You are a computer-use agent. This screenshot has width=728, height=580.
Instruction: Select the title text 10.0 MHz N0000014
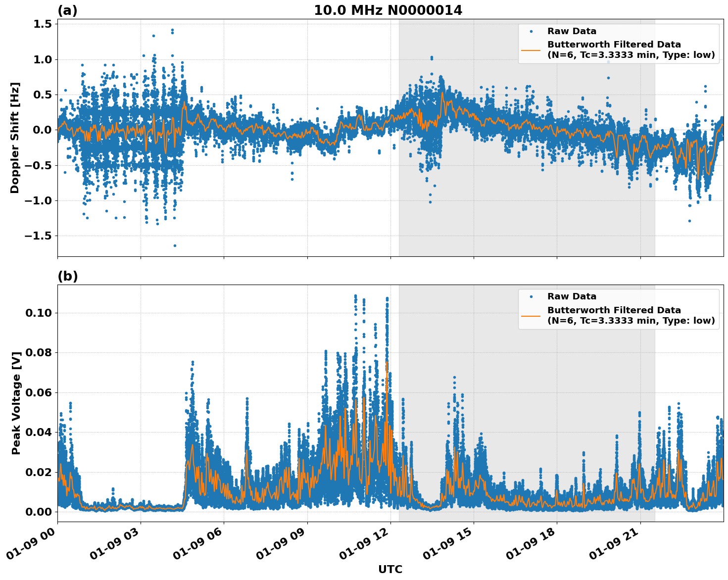[388, 10]
